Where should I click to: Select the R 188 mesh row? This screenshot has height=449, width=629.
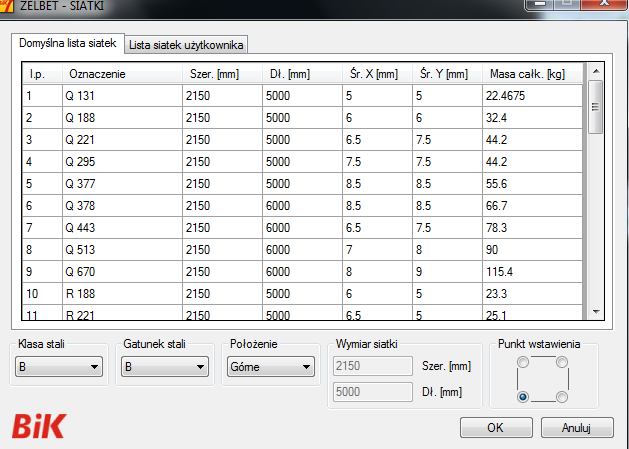303,294
